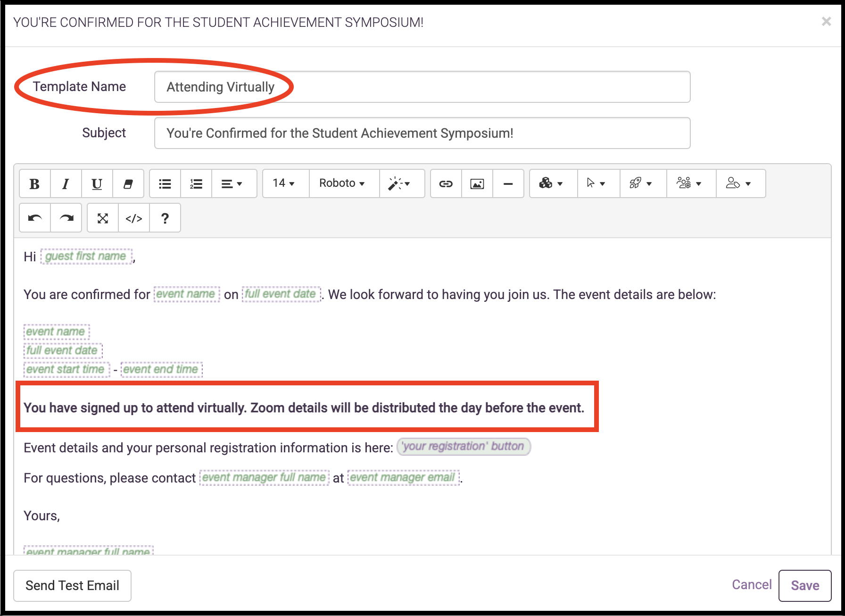Open the Roboto font family dropdown
The height and width of the screenshot is (616, 845).
tap(342, 183)
